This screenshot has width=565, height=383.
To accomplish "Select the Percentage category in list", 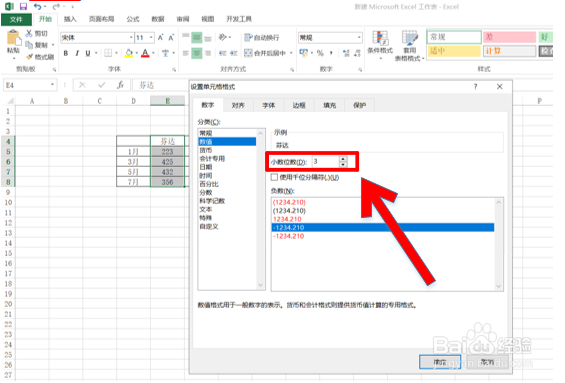I will (x=227, y=184).
